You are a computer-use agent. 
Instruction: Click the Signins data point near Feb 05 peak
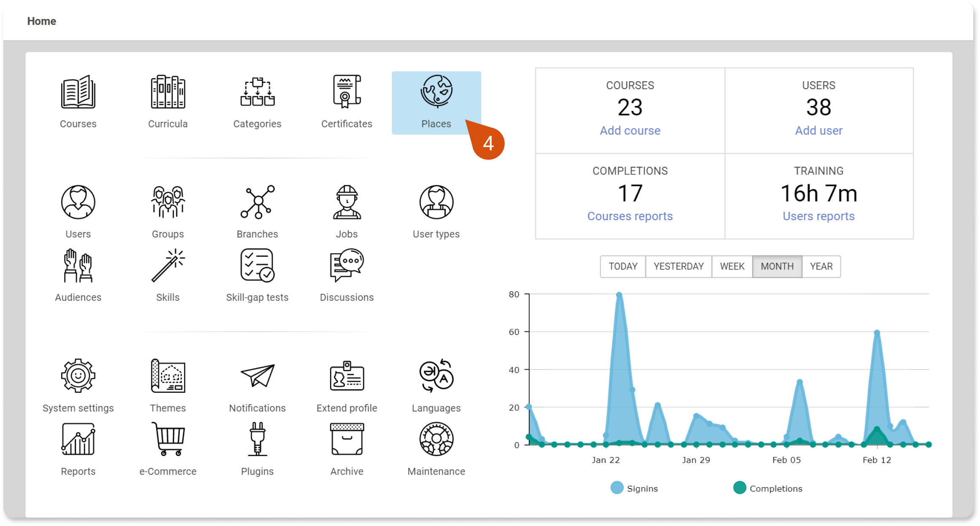tap(800, 382)
